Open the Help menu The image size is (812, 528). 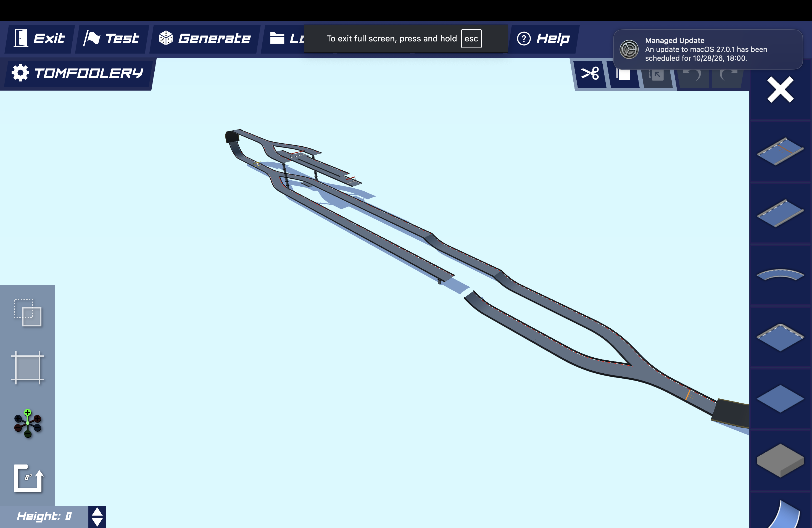543,39
